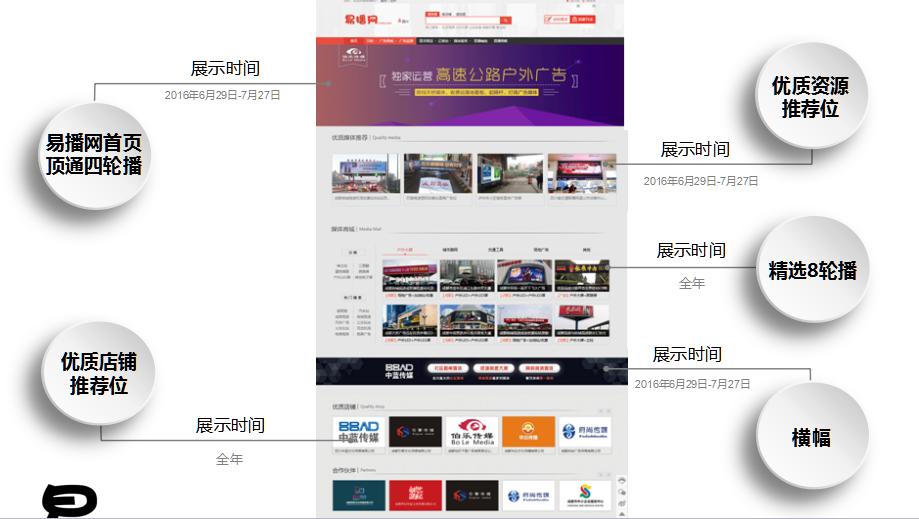
Task: Click the Bole Media eye logo on banner
Action: (354, 54)
